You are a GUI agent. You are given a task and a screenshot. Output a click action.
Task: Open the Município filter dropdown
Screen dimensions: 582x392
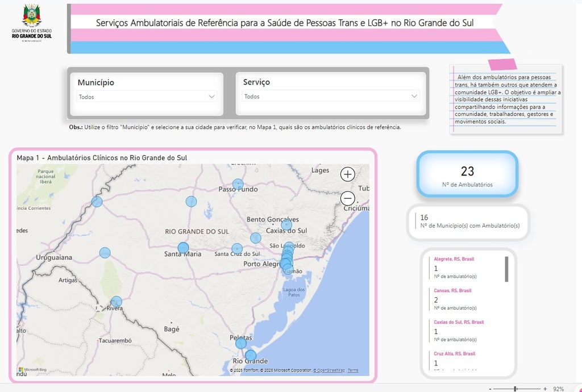pyautogui.click(x=147, y=97)
